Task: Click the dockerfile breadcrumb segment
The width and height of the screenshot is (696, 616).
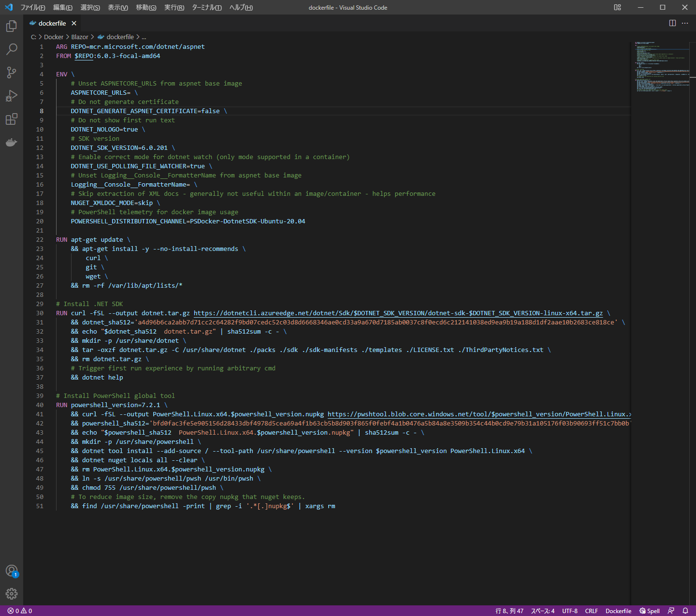Action: click(116, 37)
